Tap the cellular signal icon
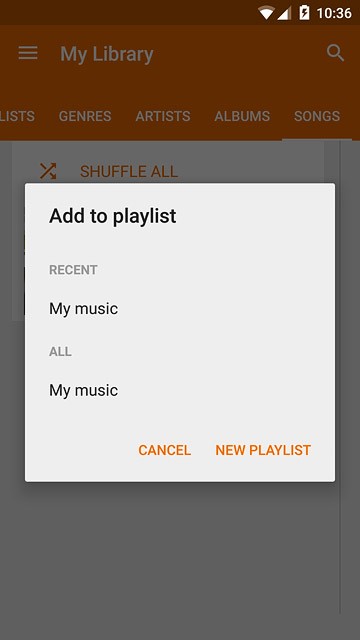This screenshot has width=360, height=640. pyautogui.click(x=284, y=13)
